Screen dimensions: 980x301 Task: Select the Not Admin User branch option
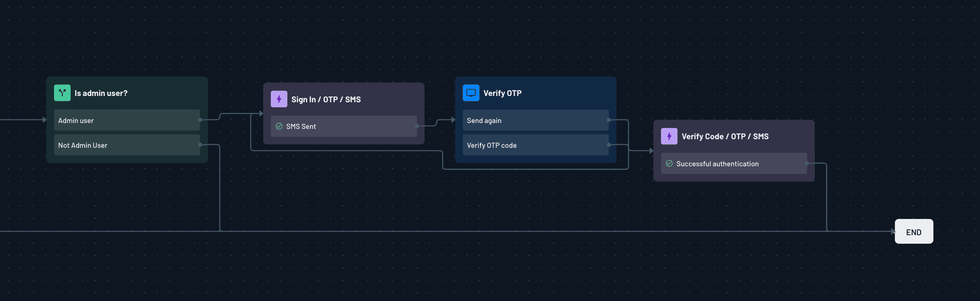tap(126, 145)
